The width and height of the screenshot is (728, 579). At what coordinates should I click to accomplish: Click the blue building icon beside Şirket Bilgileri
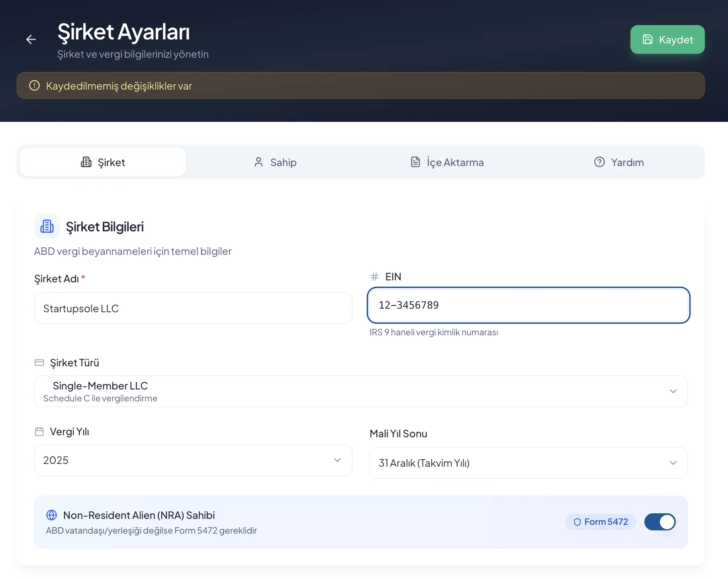(x=47, y=226)
